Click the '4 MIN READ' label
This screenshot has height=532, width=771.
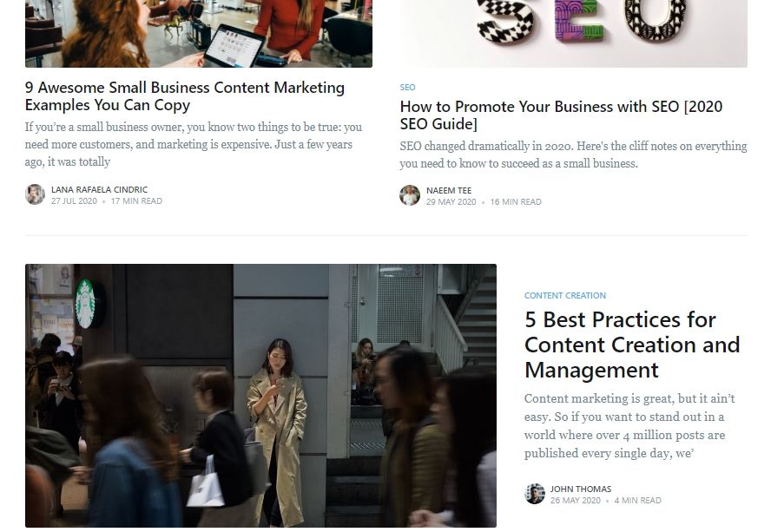coord(638,501)
